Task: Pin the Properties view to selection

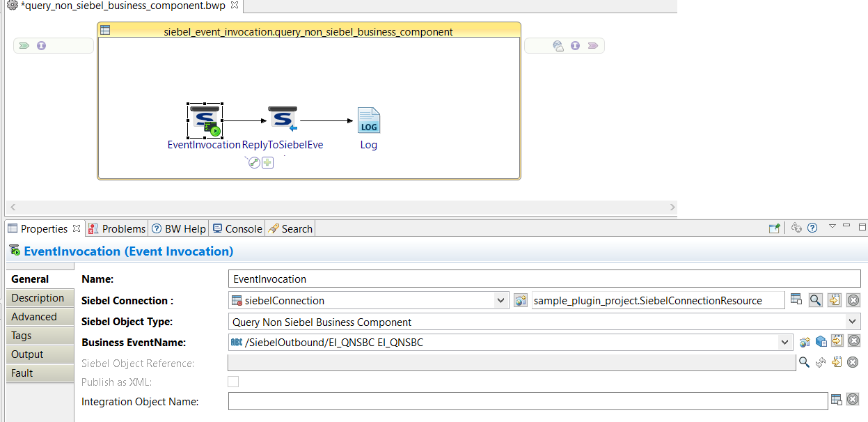Action: point(774,228)
